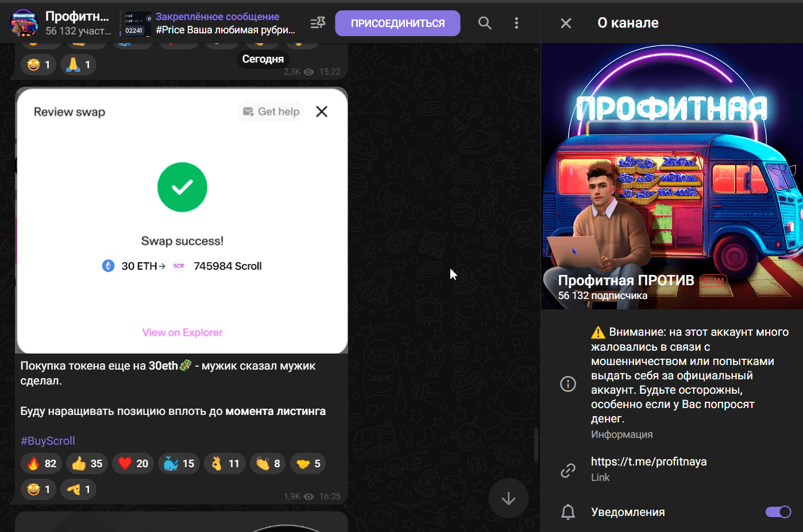Click the 'Профитная ПРОТИВ' title in info panel
This screenshot has height=532, width=803.
pyautogui.click(x=626, y=280)
